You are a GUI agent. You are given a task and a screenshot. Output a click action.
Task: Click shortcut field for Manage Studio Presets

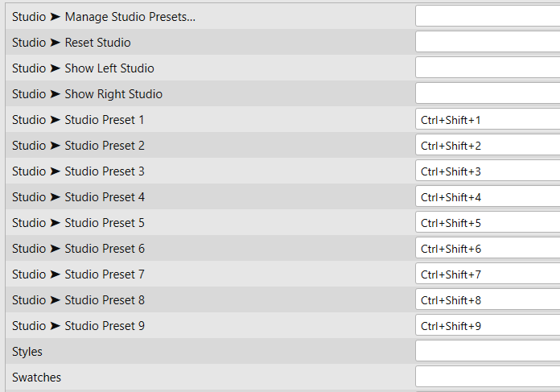[x=488, y=16]
